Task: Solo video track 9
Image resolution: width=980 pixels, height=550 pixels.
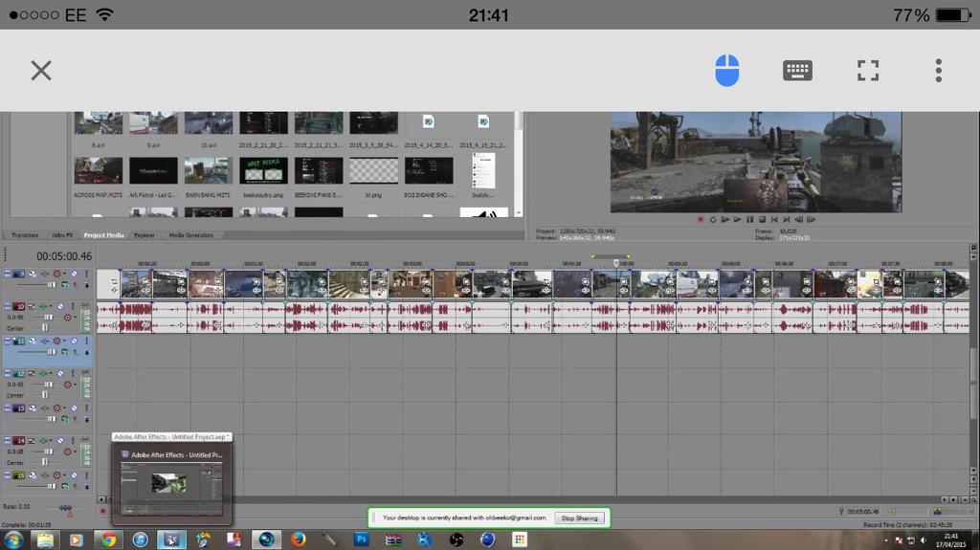Action: [86, 274]
